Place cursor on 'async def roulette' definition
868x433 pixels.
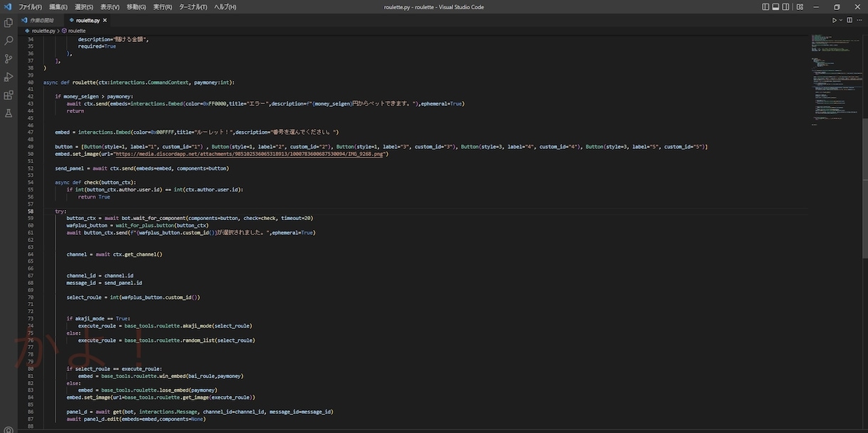[x=139, y=82]
